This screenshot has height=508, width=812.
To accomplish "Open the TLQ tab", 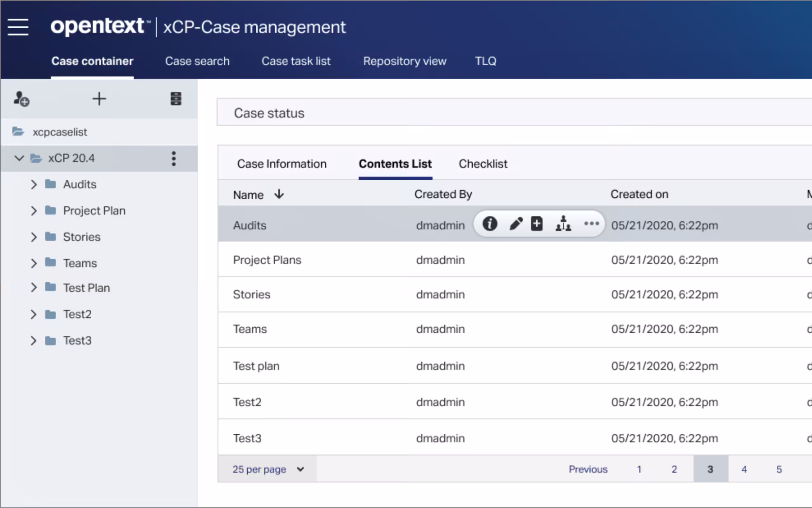I will [485, 61].
